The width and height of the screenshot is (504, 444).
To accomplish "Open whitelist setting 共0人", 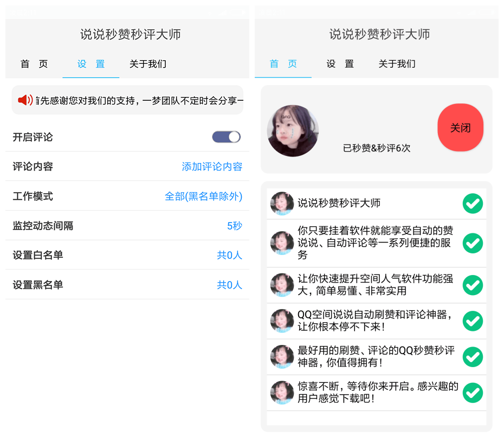I will click(229, 255).
